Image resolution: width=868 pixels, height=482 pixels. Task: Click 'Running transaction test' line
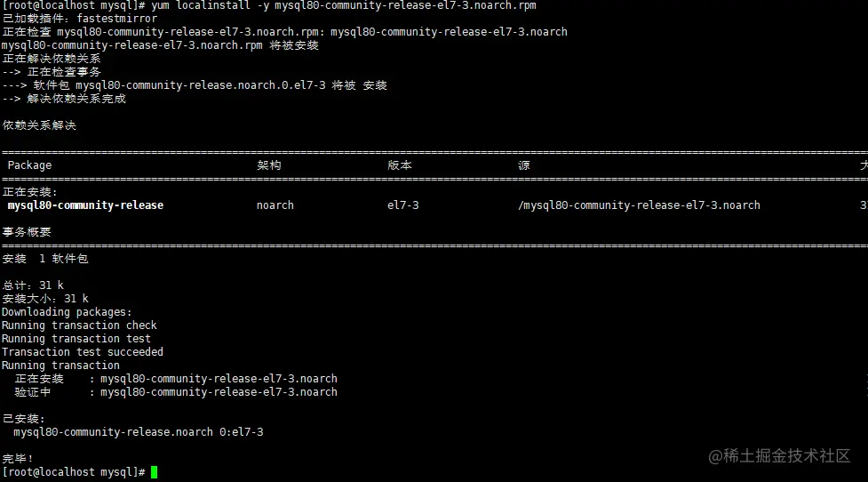pyautogui.click(x=76, y=339)
